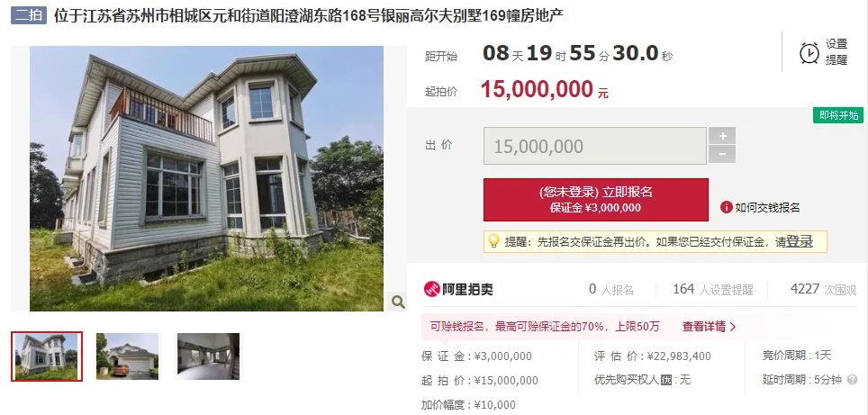Open the 如何交钱报名 help link
Viewport: 868px width, 415px height.
(x=767, y=207)
